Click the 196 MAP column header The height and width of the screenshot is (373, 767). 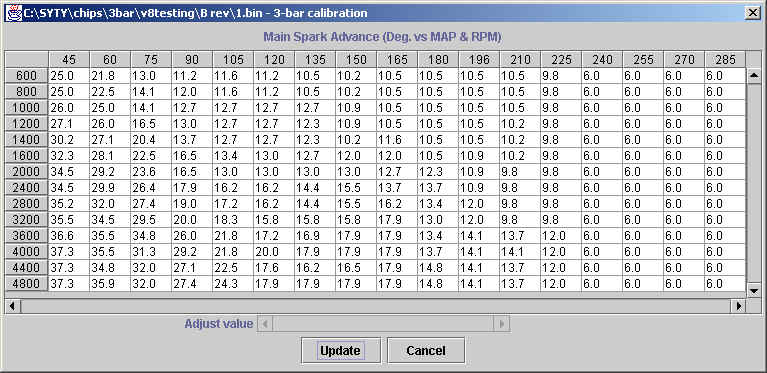[479, 59]
